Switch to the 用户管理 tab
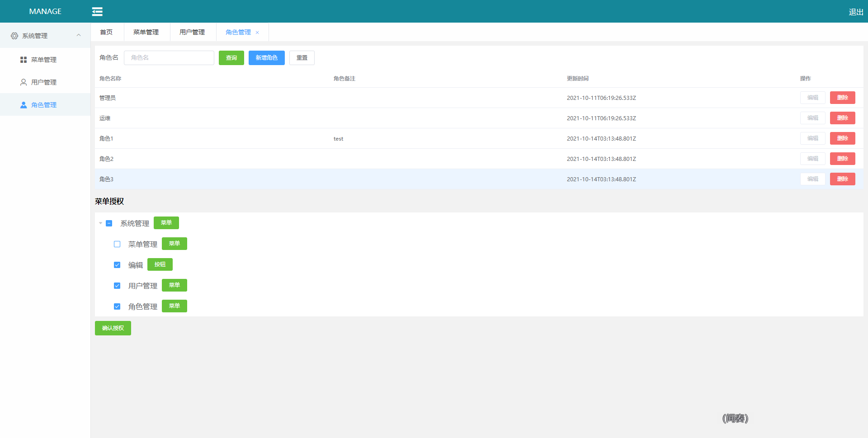The image size is (868, 438). [x=192, y=32]
